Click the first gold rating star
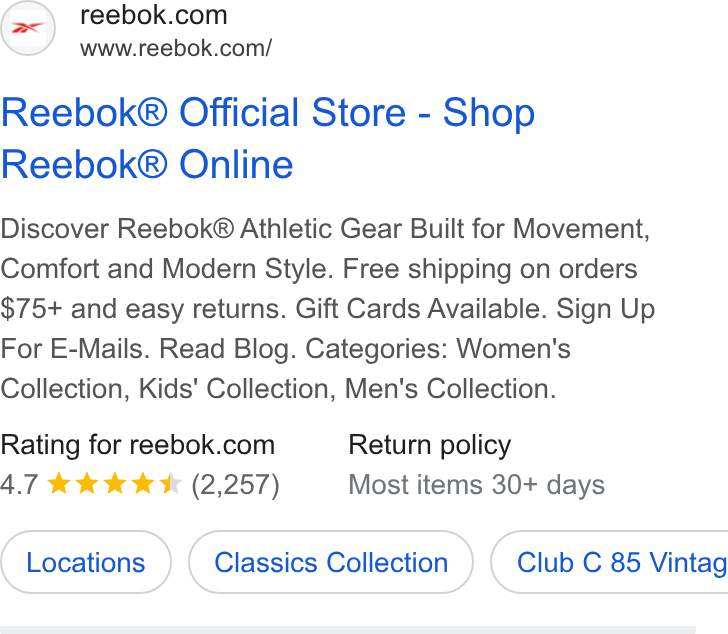Image resolution: width=728 pixels, height=634 pixels. (x=59, y=483)
